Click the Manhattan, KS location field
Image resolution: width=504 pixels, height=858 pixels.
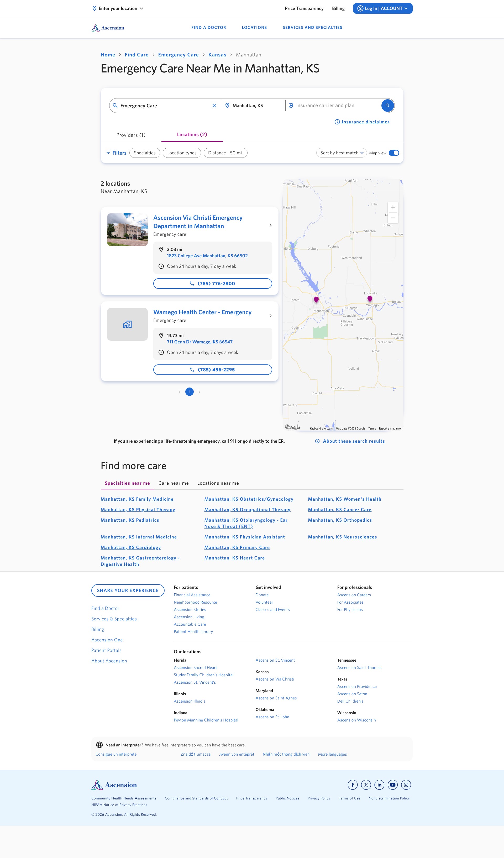point(254,106)
